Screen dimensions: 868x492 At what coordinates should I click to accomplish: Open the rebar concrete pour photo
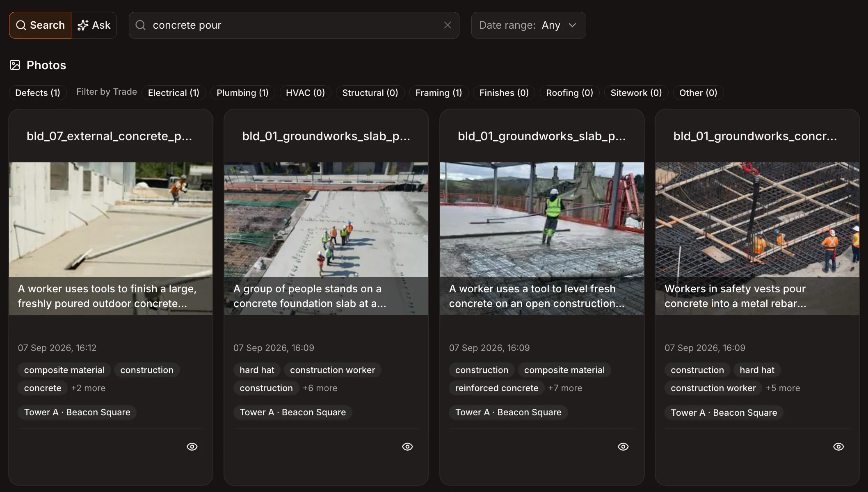click(x=757, y=239)
